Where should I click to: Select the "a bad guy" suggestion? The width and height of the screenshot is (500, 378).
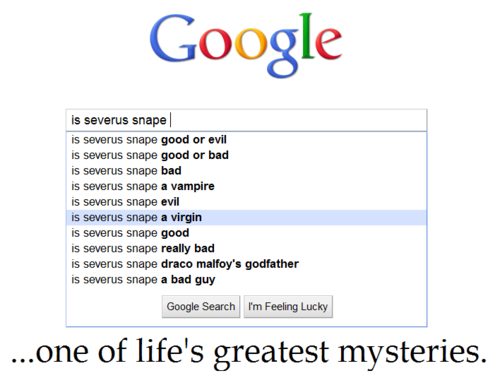pyautogui.click(x=246, y=280)
